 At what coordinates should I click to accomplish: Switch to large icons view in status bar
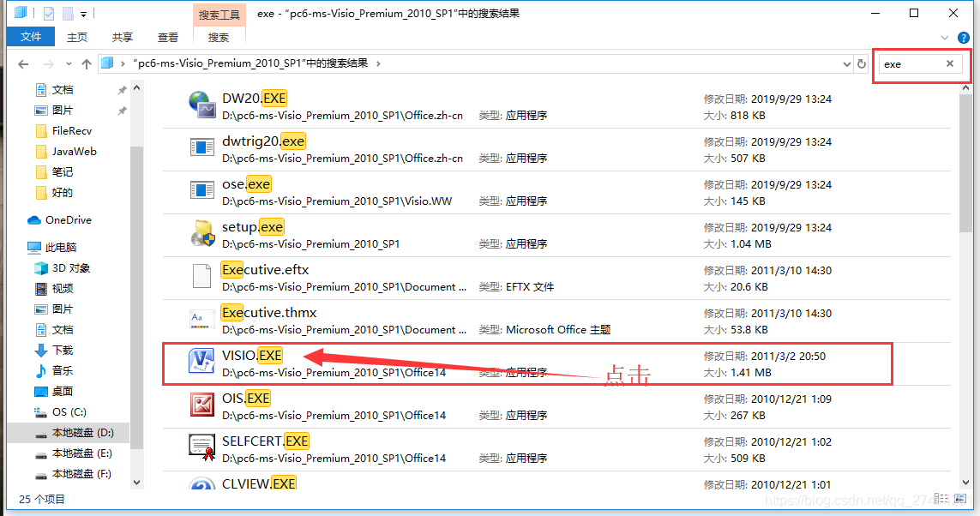pos(960,499)
